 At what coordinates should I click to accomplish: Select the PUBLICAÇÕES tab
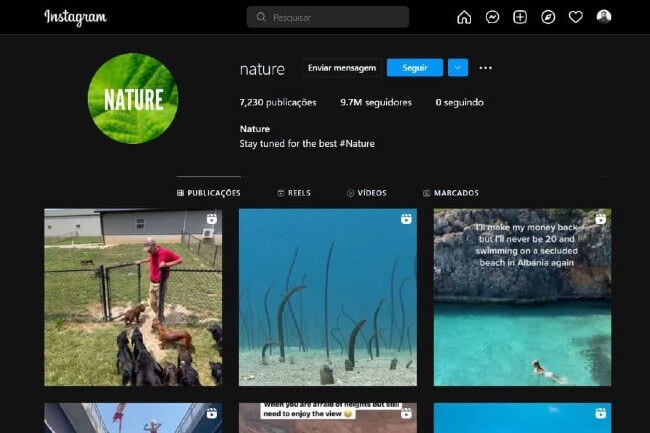point(209,193)
